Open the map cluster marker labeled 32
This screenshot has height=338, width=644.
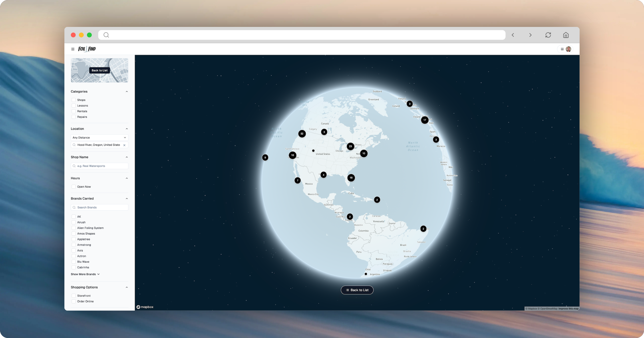tap(302, 134)
